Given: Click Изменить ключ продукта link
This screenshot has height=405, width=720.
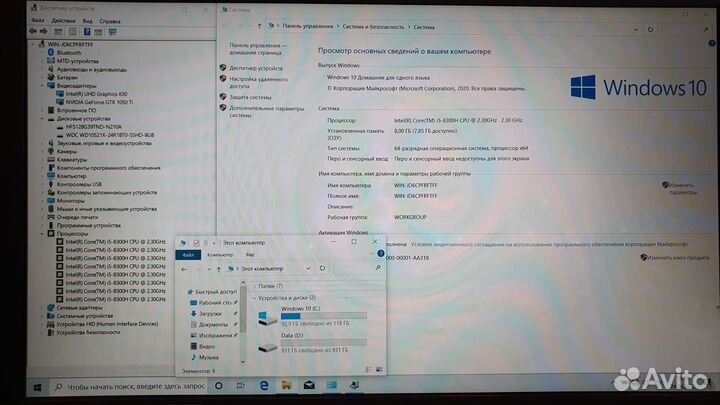Looking at the screenshot, I should coord(678,258).
